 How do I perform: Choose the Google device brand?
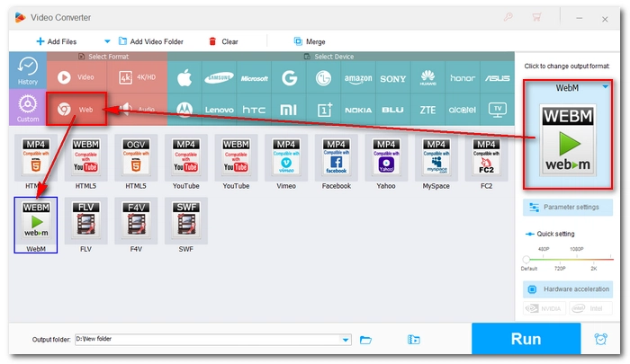point(289,78)
